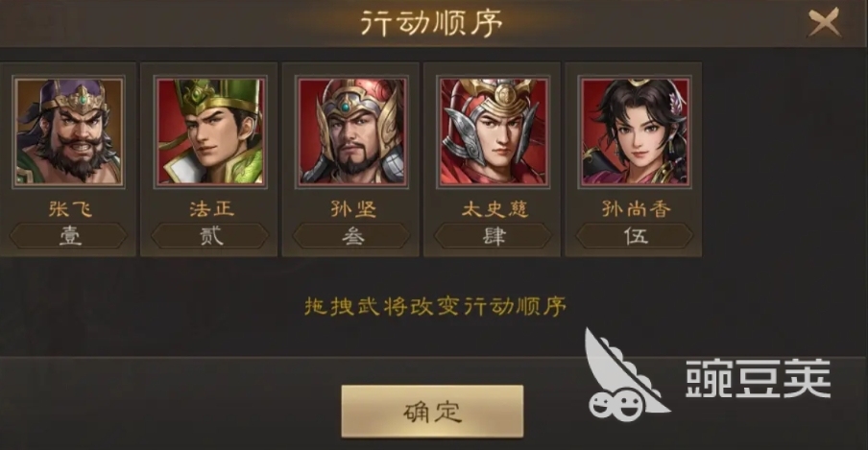Viewport: 868px width, 450px height.
Task: Click the name label 孙尚香
Action: [x=636, y=208]
